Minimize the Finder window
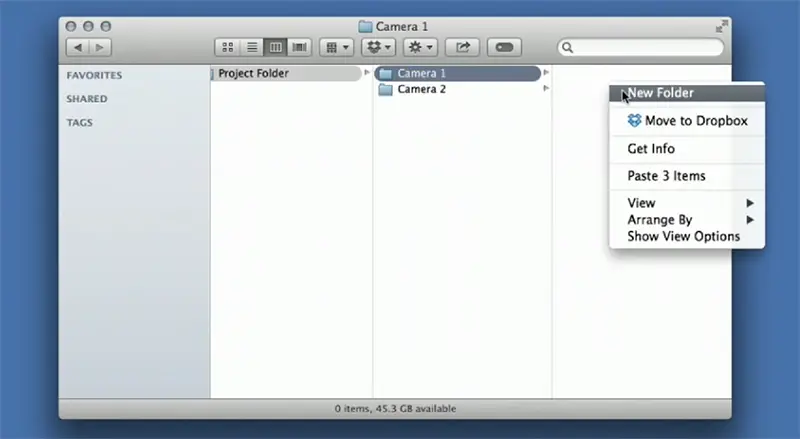 (88, 27)
